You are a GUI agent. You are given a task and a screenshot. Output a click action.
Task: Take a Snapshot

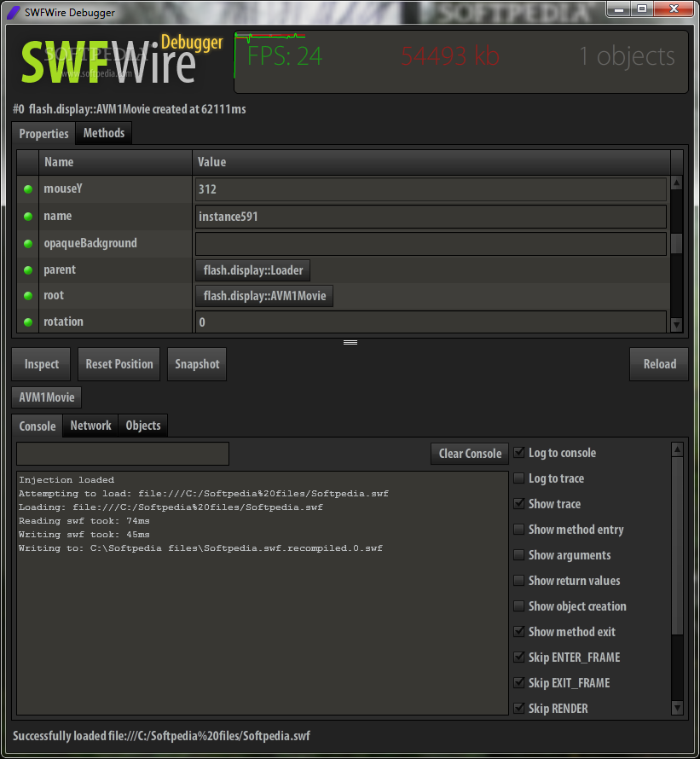coord(197,364)
